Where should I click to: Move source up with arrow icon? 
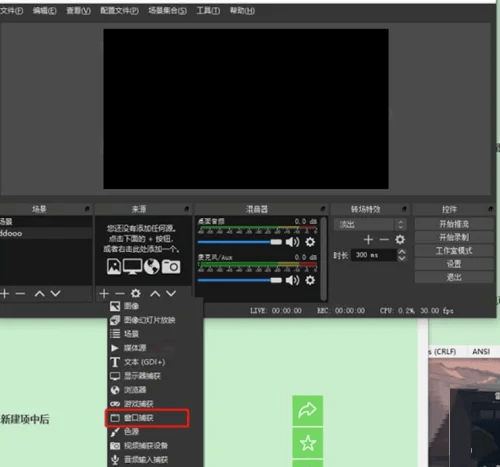click(x=155, y=294)
